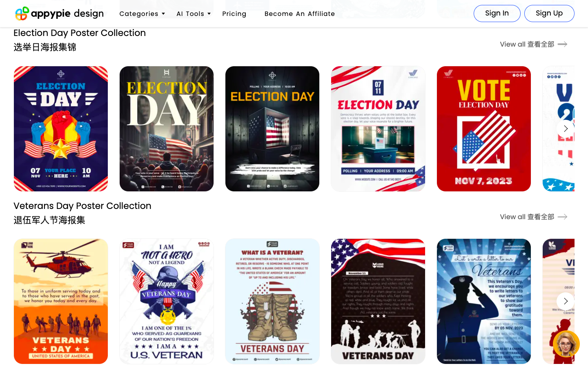This screenshot has width=588, height=368.
Task: Open the Pricing menu item
Action: tap(234, 13)
